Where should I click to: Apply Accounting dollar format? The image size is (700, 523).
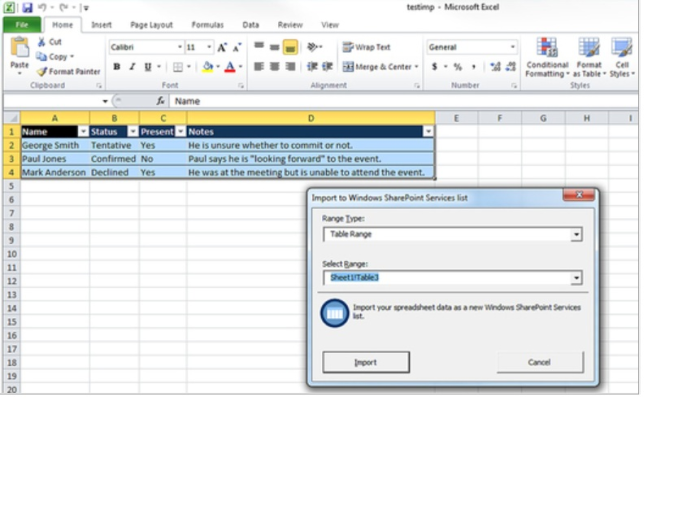pyautogui.click(x=434, y=67)
